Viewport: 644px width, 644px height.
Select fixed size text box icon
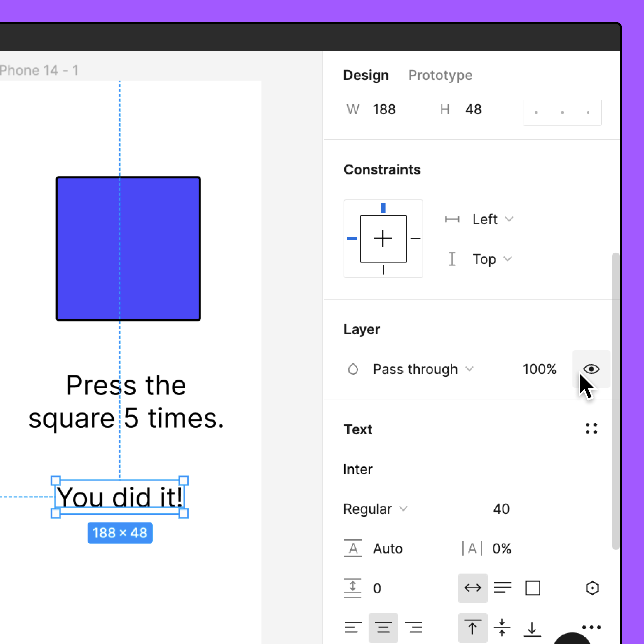pyautogui.click(x=532, y=588)
